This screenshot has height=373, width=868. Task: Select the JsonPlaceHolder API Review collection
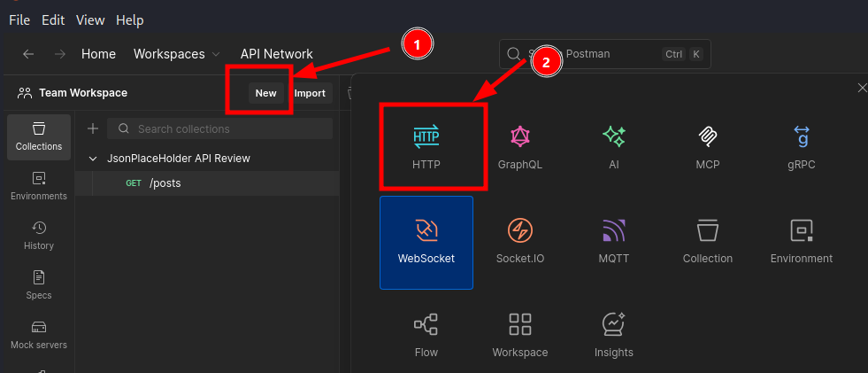tap(178, 159)
